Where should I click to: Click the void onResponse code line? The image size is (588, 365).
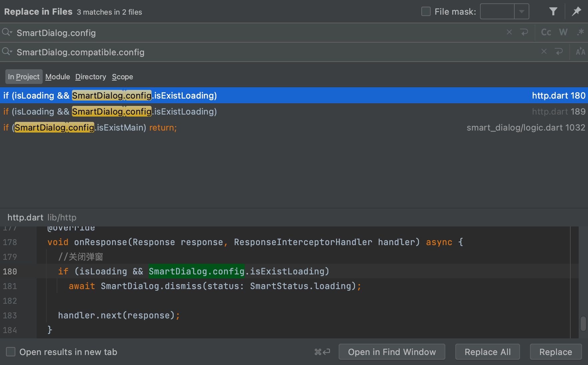pos(255,242)
